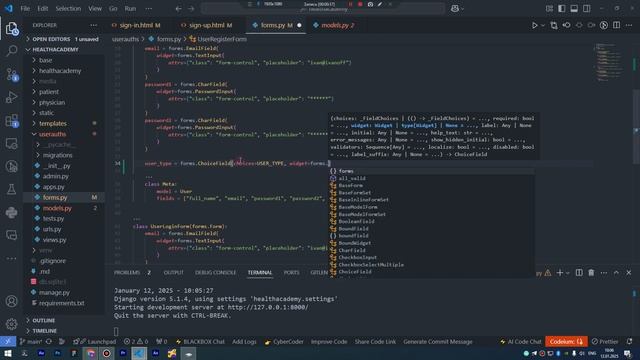
Task: Expand the healthacademy folder
Action: pyautogui.click(x=60, y=71)
